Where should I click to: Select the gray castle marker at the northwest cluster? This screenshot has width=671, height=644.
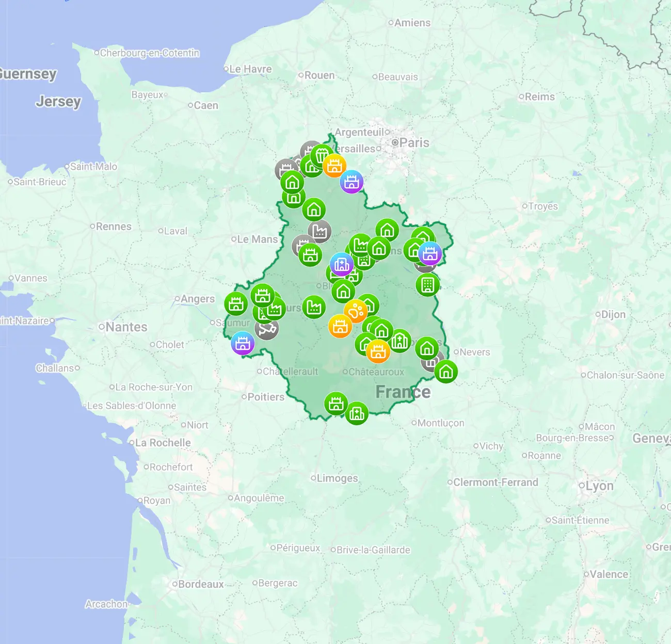click(x=286, y=168)
